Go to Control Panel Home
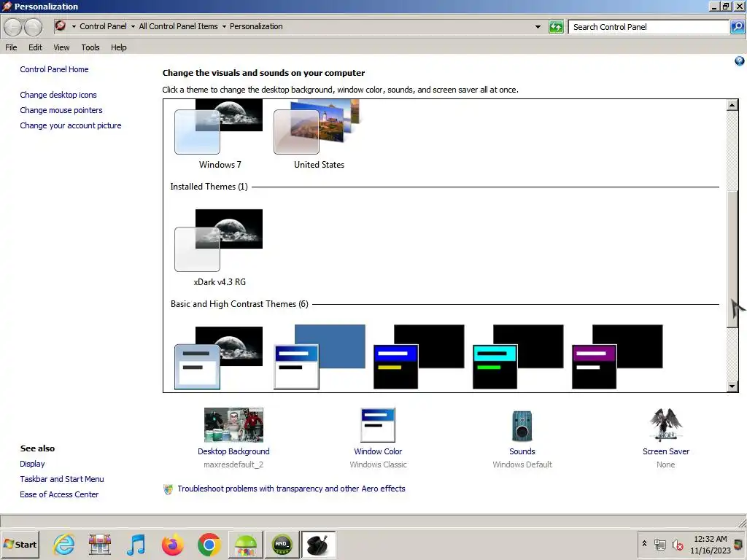 [54, 69]
